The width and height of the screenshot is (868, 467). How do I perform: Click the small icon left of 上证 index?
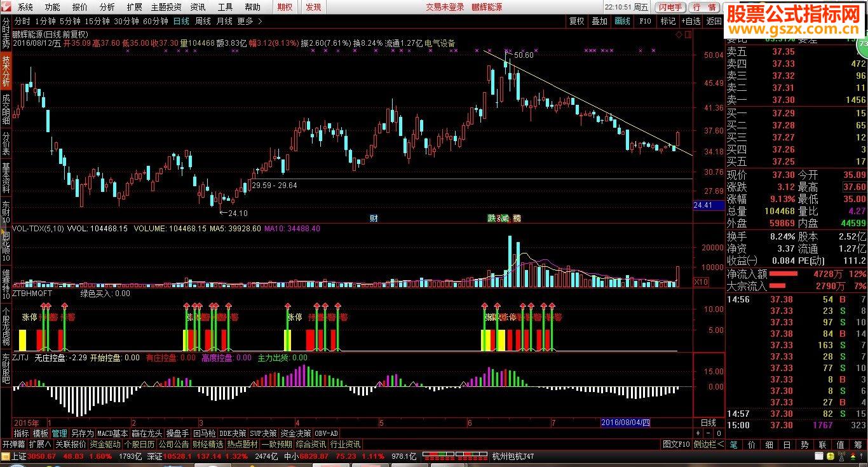pos(5,456)
